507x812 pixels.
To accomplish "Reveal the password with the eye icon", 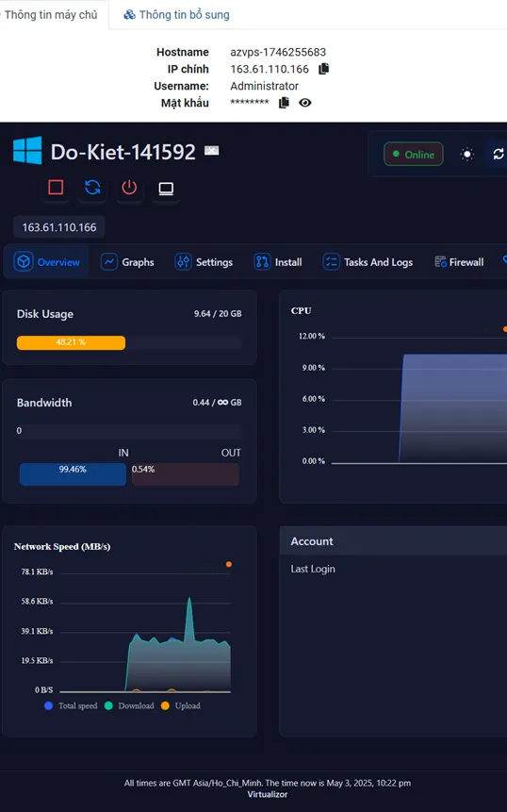I will (x=305, y=103).
